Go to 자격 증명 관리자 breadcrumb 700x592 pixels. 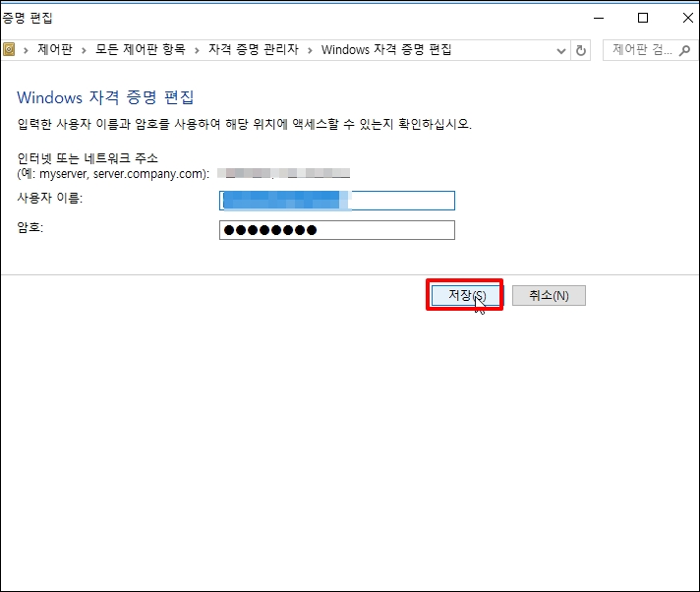pyautogui.click(x=254, y=49)
